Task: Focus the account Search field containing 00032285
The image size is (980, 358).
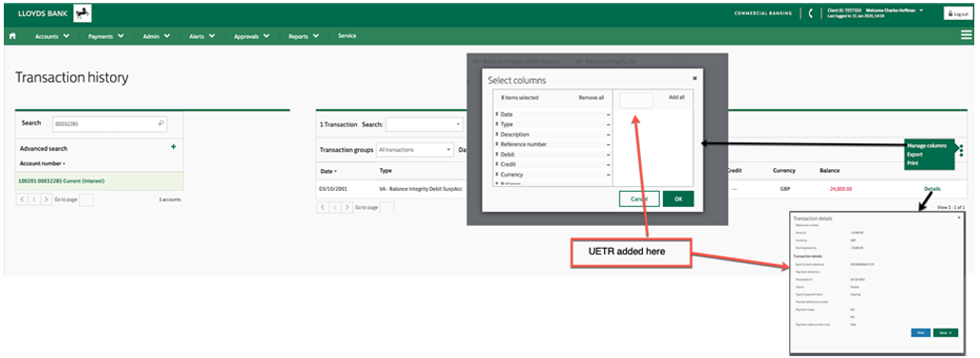Action: (109, 123)
